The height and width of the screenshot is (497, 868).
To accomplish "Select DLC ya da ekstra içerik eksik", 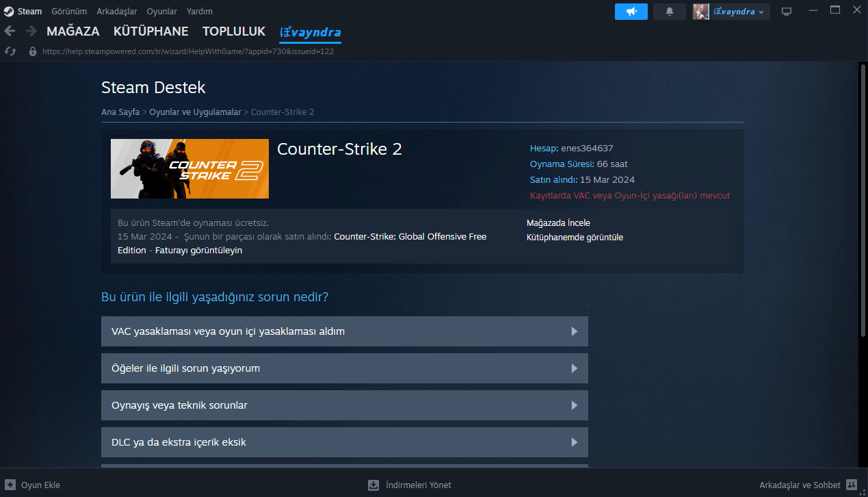I will [x=345, y=442].
